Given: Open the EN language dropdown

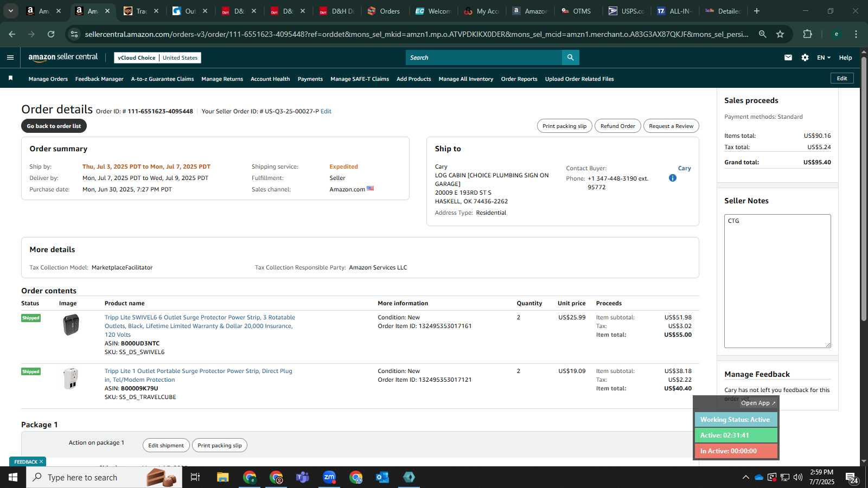Looking at the screenshot, I should (x=824, y=57).
